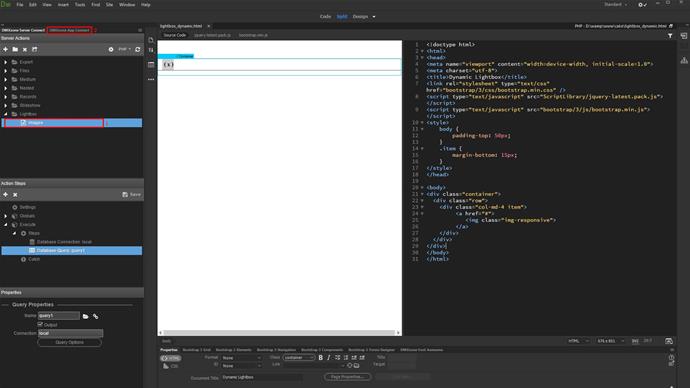
Task: Expand the Export folder
Action: point(5,62)
